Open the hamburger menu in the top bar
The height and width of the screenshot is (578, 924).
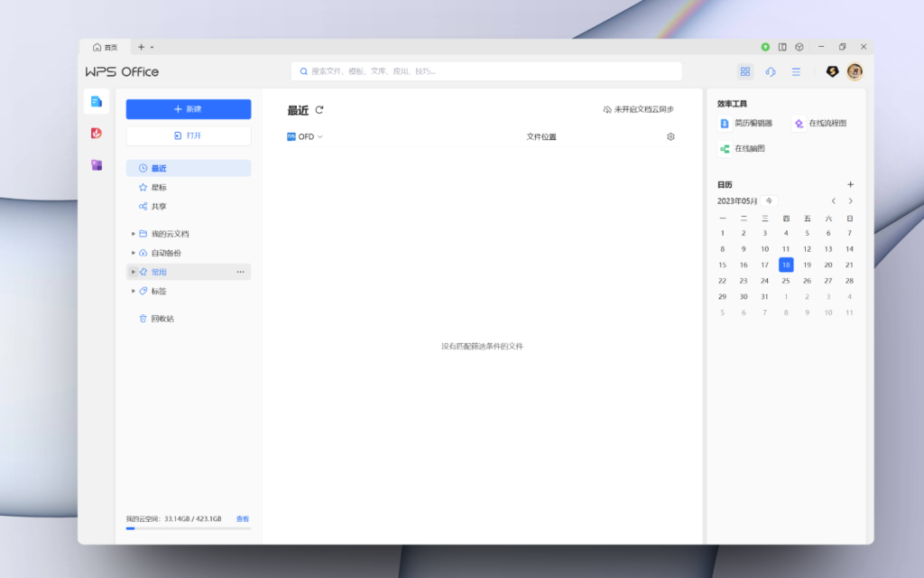pyautogui.click(x=796, y=71)
